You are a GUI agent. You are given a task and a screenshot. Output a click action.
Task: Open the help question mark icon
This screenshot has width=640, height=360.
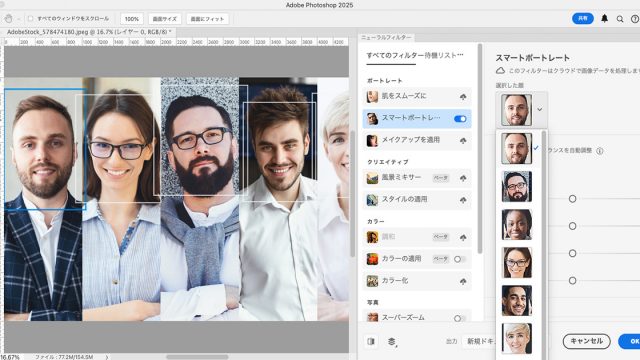coord(635,19)
